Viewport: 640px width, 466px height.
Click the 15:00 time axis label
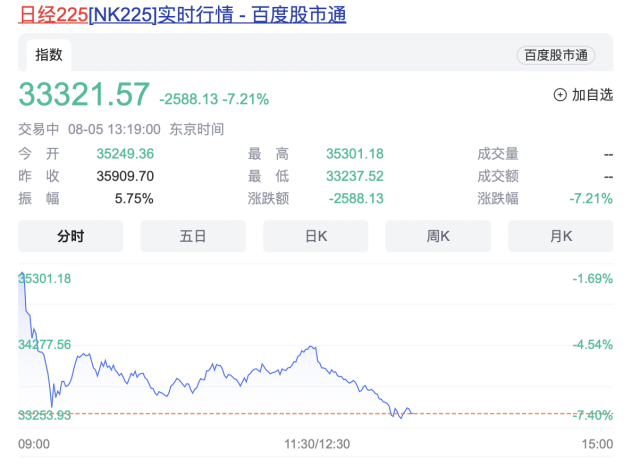tap(597, 444)
